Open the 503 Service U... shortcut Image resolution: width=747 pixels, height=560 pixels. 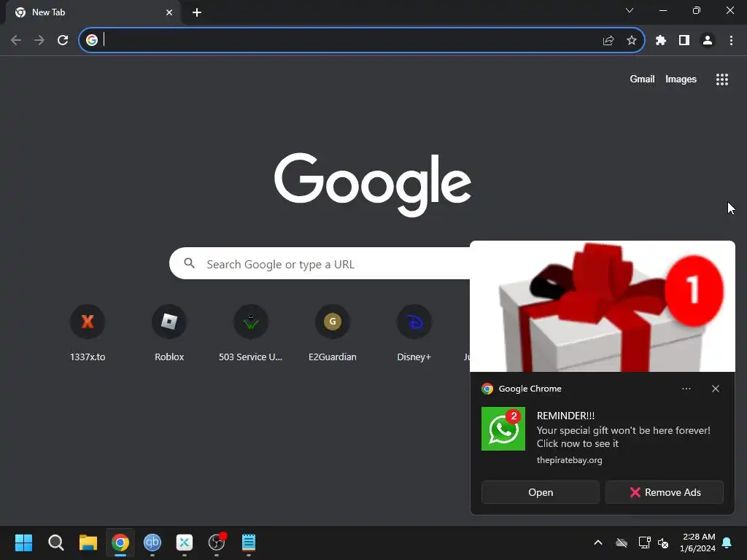point(251,332)
